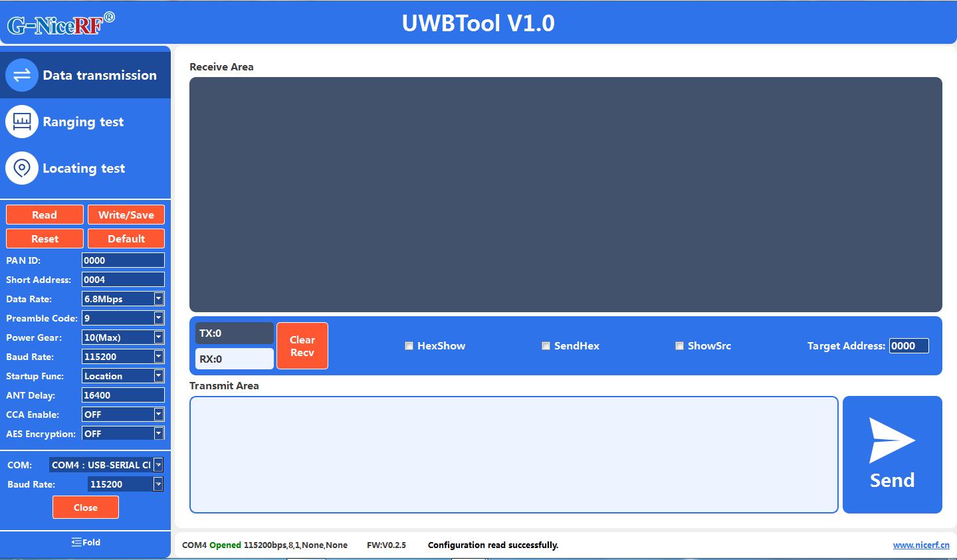Expand the Power Gear dropdown

pos(123,337)
